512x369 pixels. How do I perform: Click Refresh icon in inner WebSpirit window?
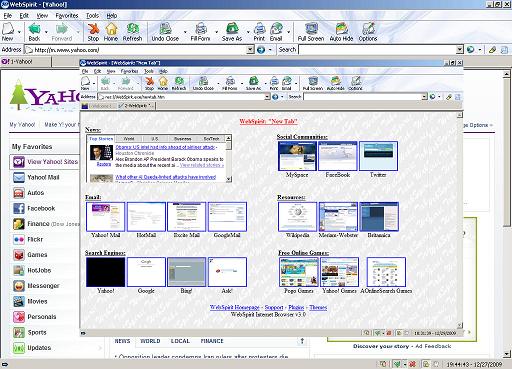179,83
